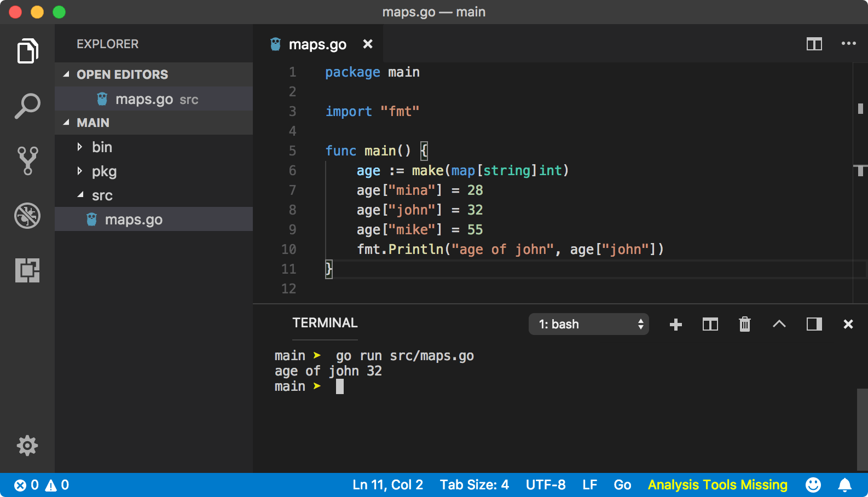Click the Go gopher icon beside maps.go under src

click(x=91, y=219)
